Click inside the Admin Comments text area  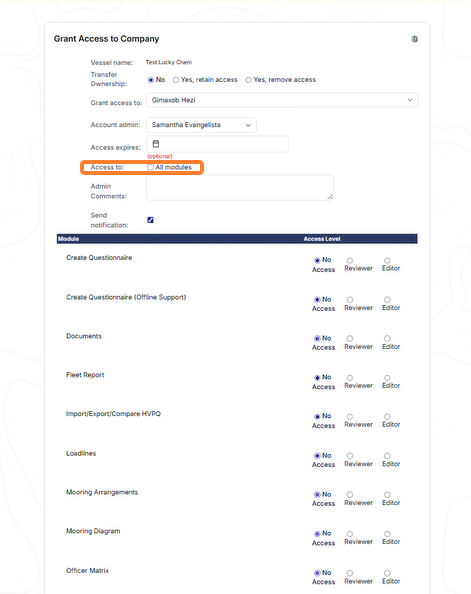point(240,188)
